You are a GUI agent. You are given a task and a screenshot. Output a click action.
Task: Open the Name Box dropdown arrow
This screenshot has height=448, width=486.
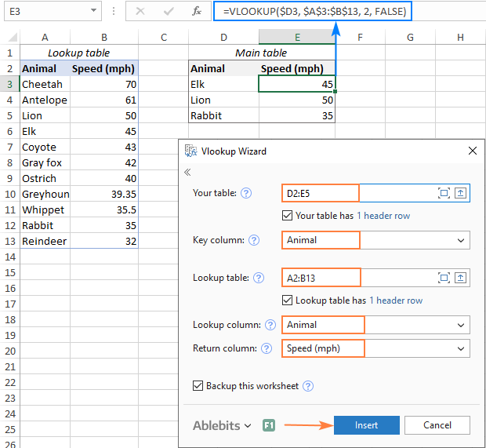coord(93,10)
